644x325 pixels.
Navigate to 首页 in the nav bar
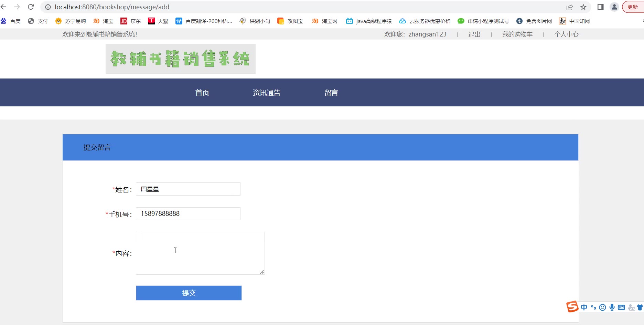pyautogui.click(x=202, y=93)
